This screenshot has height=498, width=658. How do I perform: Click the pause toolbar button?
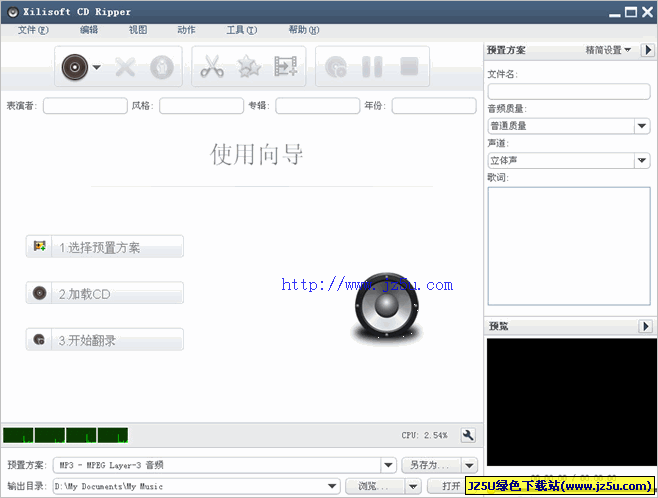pyautogui.click(x=372, y=67)
